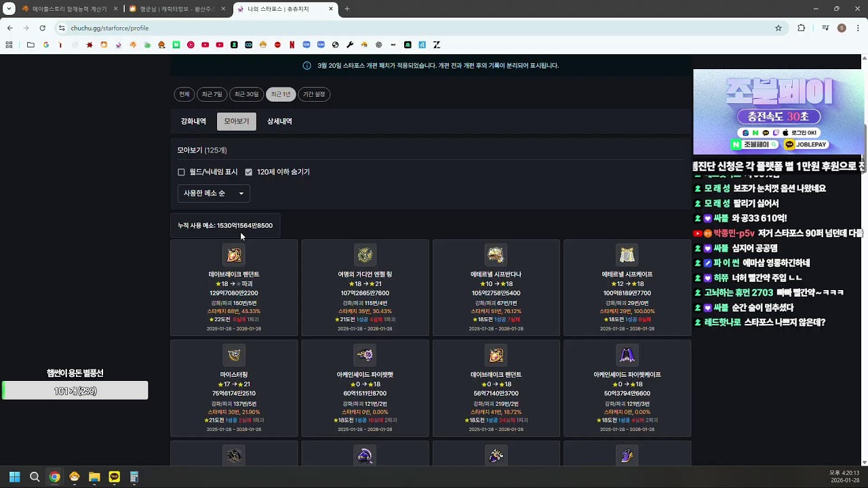The height and width of the screenshot is (488, 868).
Task: Open the 아케인셰이드 파이렛케이프 item icon
Action: [627, 355]
